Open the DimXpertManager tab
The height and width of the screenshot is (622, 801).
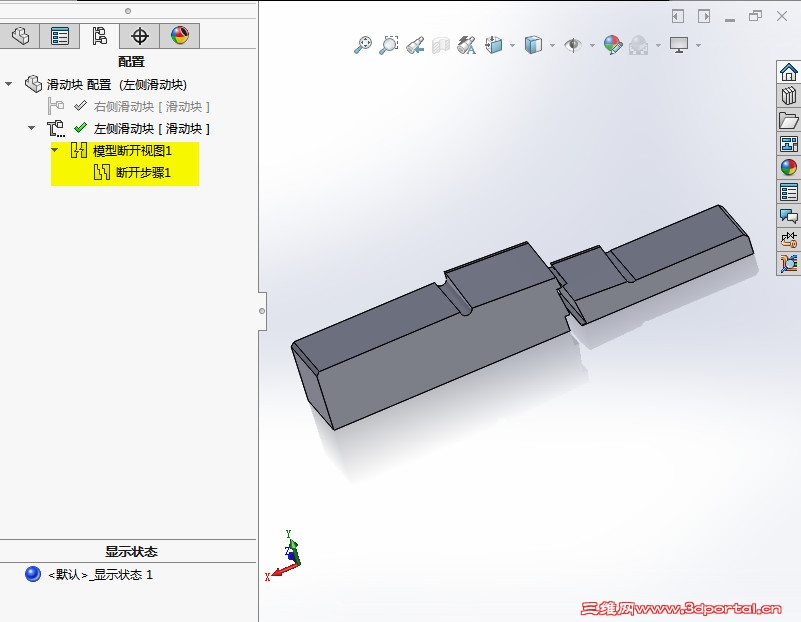coord(139,36)
